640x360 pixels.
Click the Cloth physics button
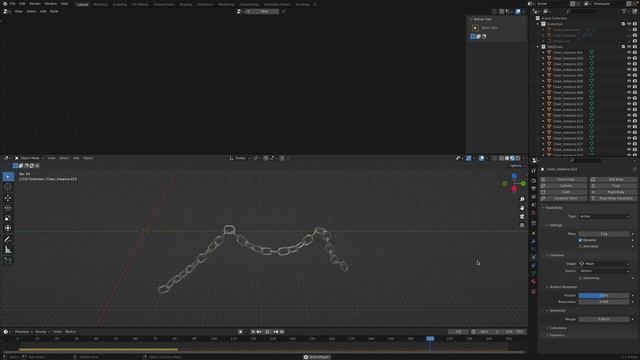click(564, 192)
